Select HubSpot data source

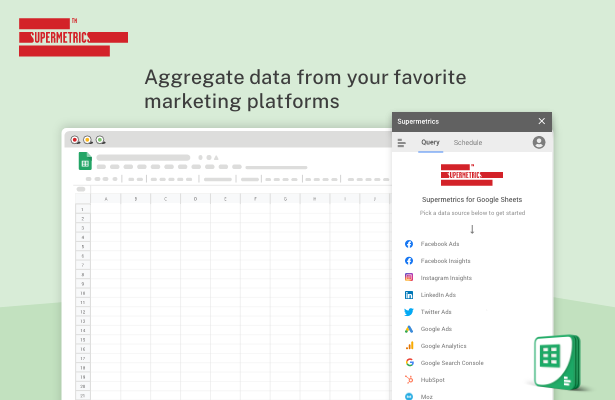point(433,380)
